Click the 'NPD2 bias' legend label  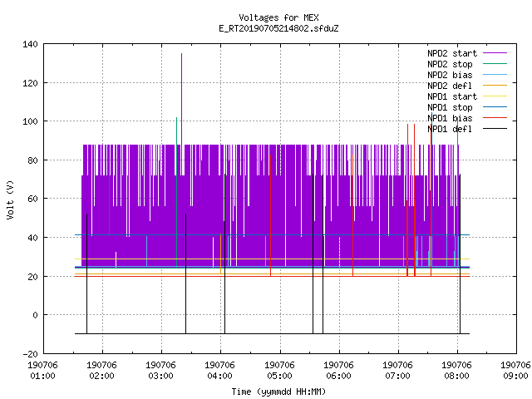pos(450,75)
